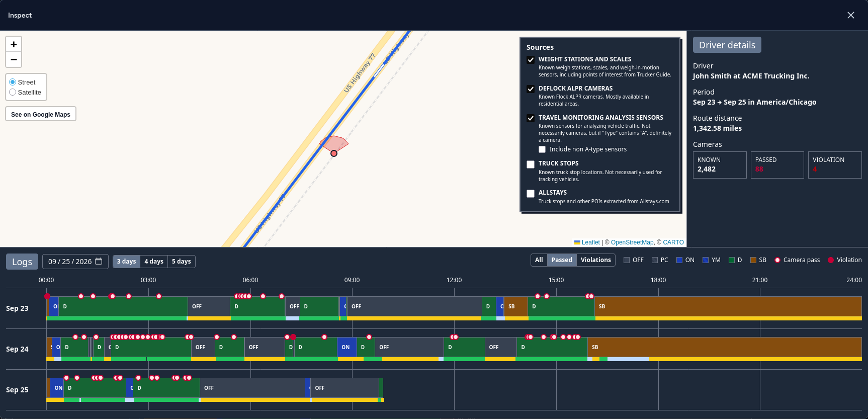Click the D legend swatch
Image resolution: width=868 pixels, height=419 pixels.
pyautogui.click(x=732, y=260)
